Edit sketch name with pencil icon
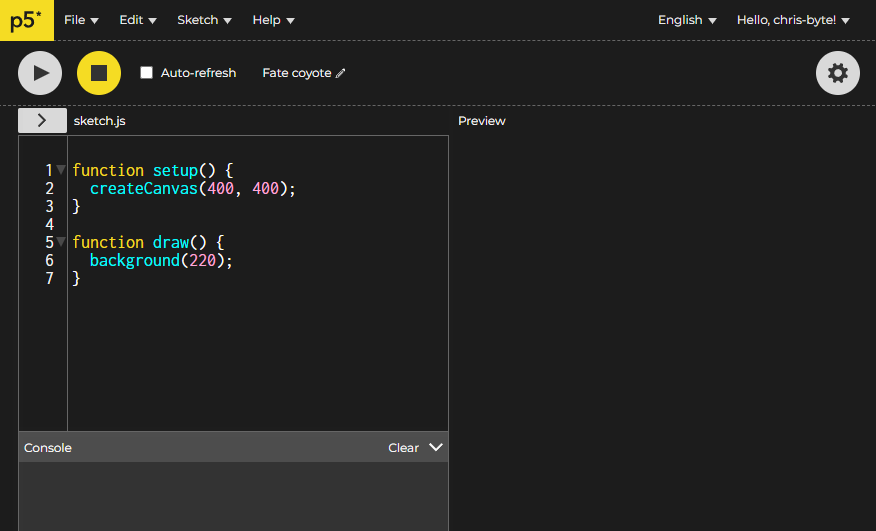Screen dimensions: 876x531 (341, 73)
